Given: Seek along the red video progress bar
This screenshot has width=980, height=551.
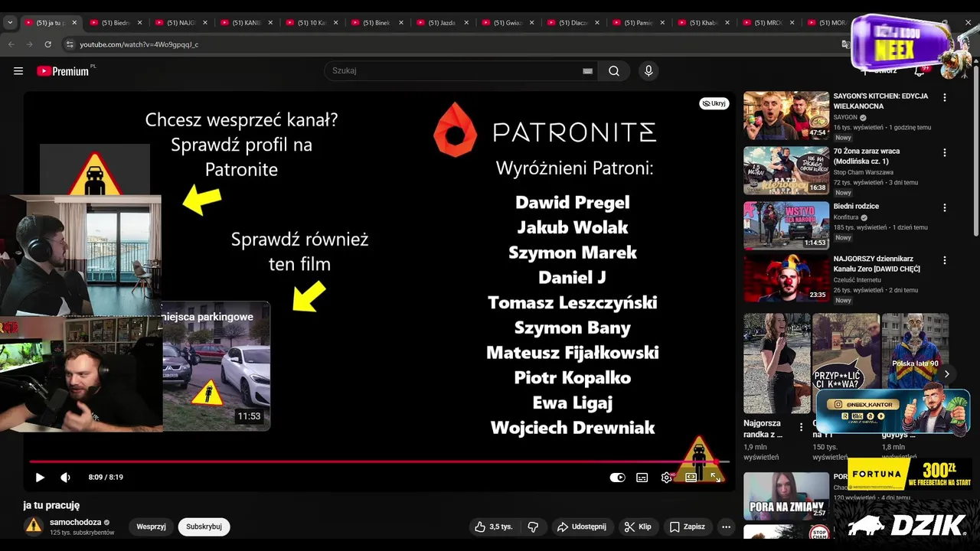Looking at the screenshot, I should click(379, 461).
